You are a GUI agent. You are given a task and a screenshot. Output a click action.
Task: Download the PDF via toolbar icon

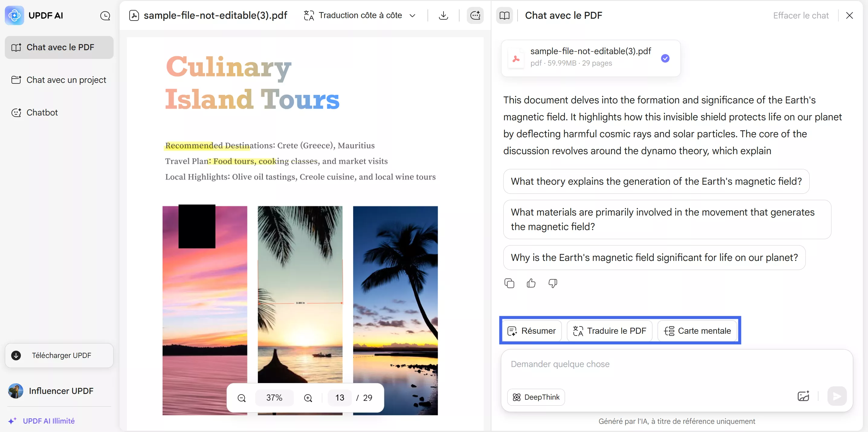click(444, 15)
